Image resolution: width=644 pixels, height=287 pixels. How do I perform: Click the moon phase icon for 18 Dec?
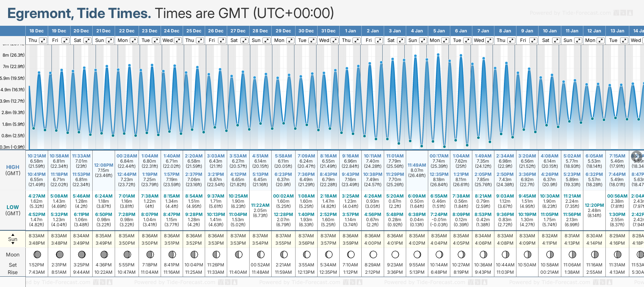click(x=37, y=254)
